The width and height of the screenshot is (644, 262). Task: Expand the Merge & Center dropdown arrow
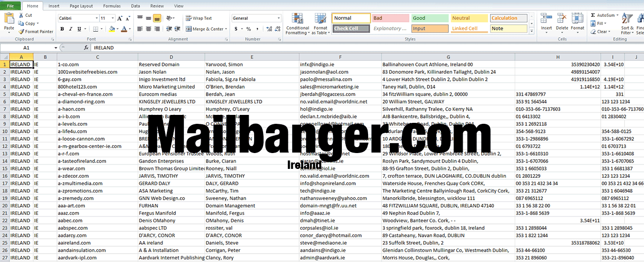click(x=226, y=29)
